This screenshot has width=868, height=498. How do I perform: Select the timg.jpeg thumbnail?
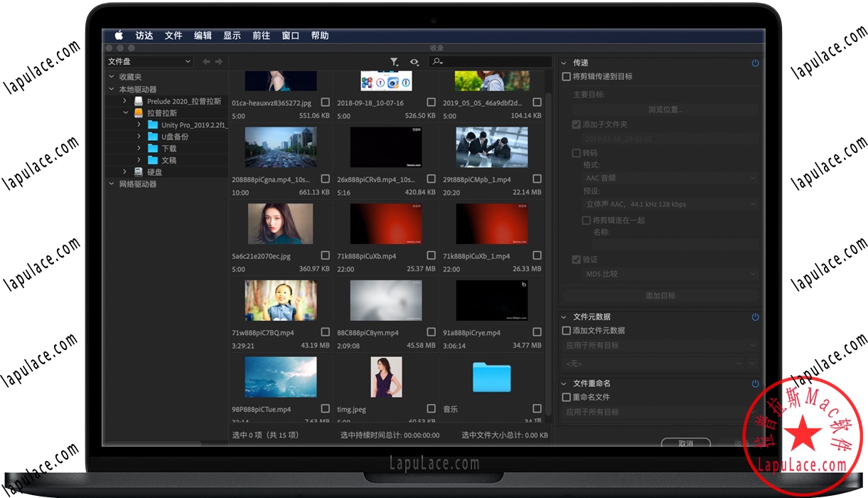(x=385, y=377)
